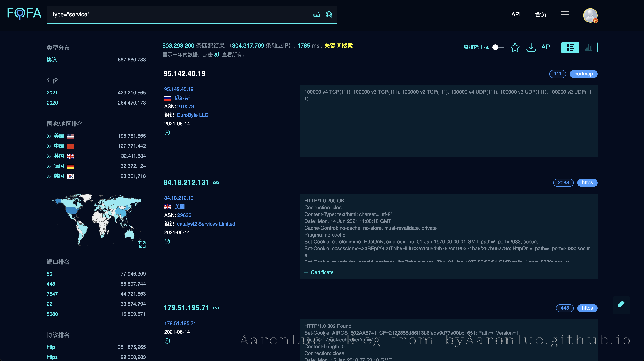
Task: Click the EuroByte LLC organization link
Action: [193, 115]
